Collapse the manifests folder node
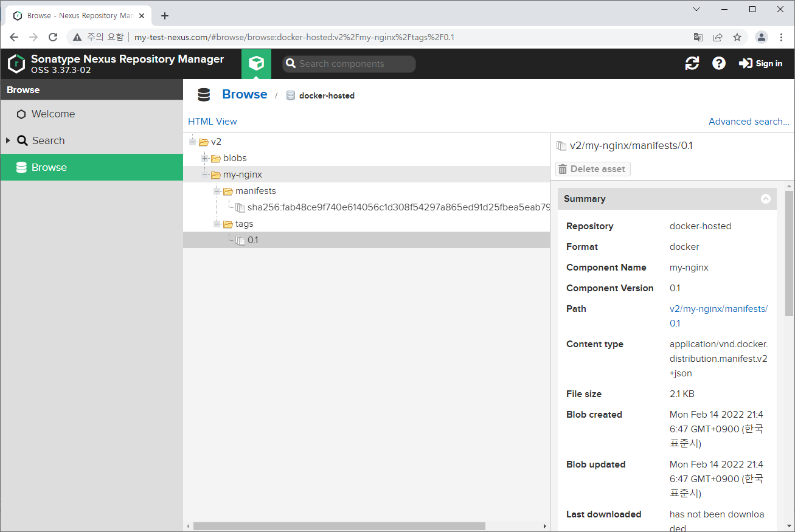Screen dimensions: 795x532 [217, 191]
